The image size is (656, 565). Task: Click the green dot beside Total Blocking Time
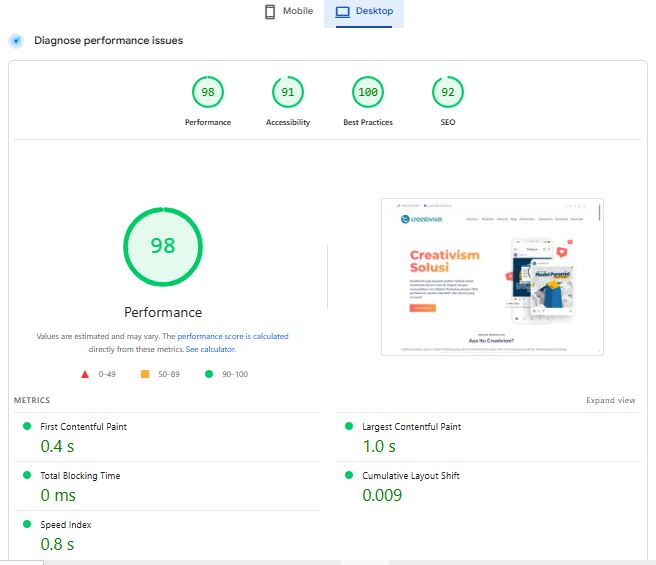click(27, 475)
